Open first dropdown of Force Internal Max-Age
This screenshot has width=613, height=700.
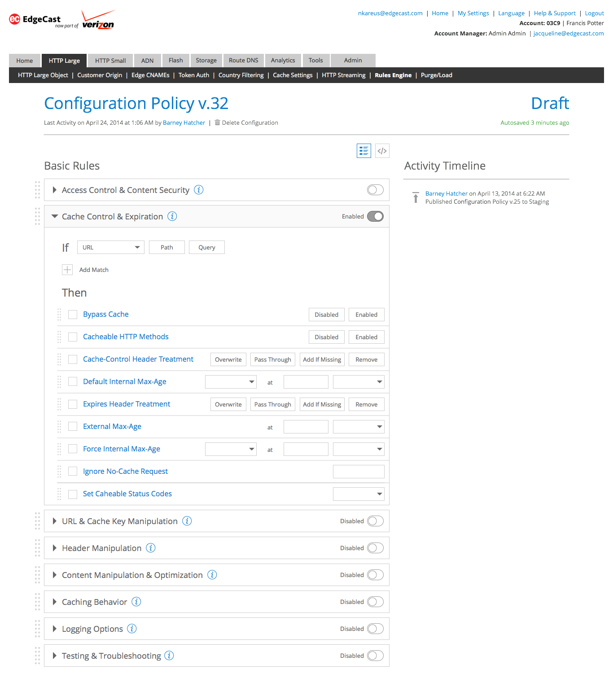[x=231, y=449]
